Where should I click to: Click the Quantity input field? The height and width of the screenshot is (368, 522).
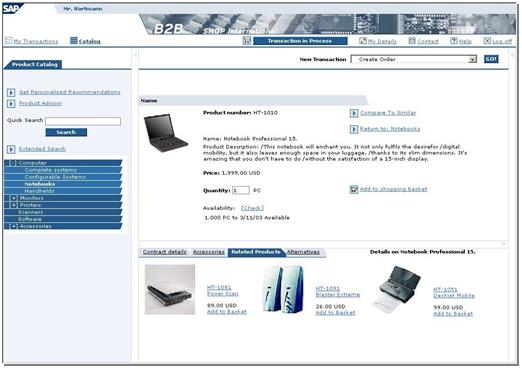point(241,190)
